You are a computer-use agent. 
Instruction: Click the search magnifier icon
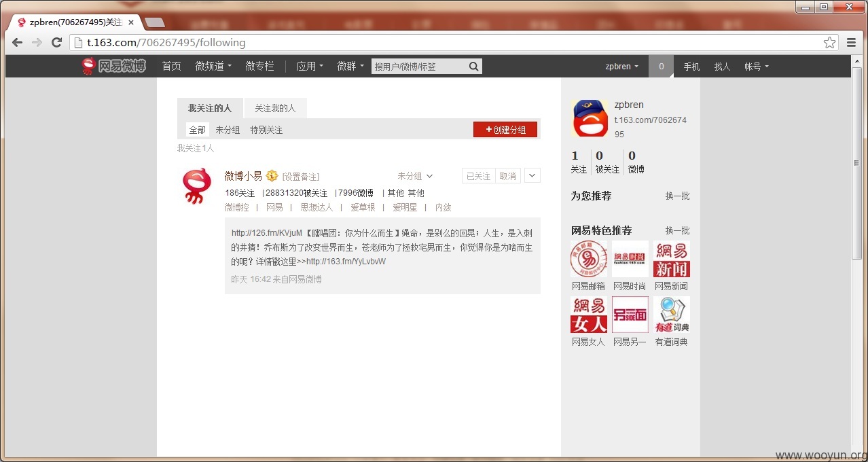point(474,66)
